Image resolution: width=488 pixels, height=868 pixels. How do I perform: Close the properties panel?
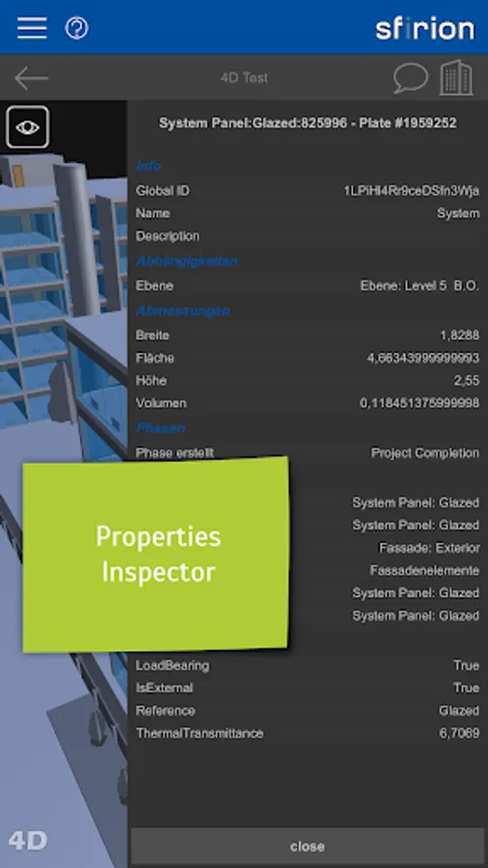307,846
